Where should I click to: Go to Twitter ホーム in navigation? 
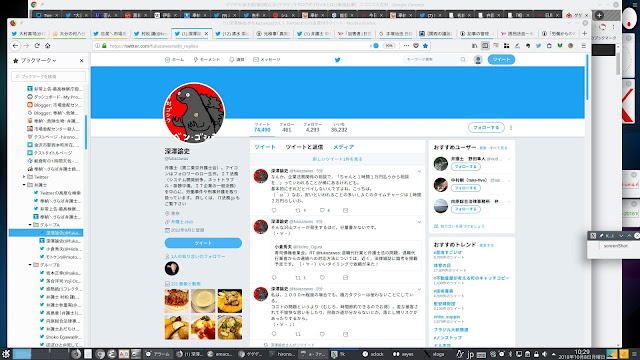[174, 60]
